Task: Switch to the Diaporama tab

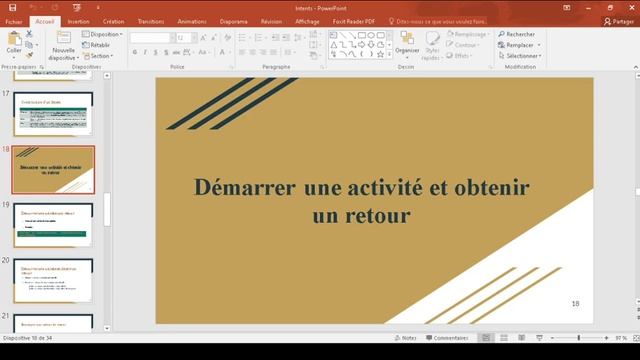Action: [x=233, y=22]
